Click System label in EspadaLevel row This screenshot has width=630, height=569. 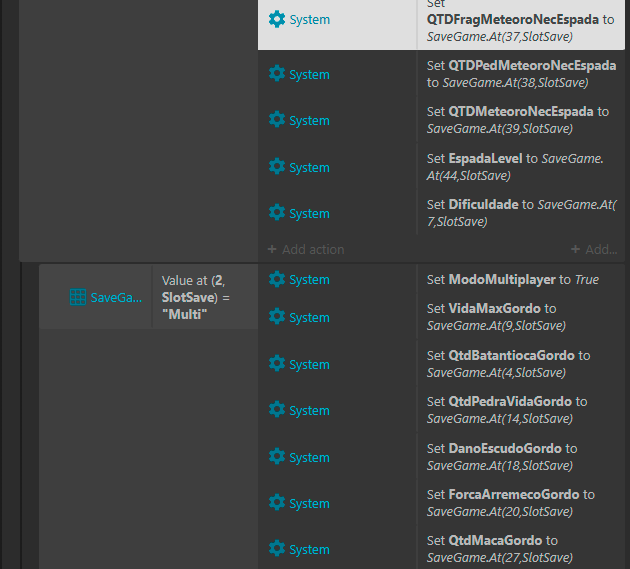309,167
